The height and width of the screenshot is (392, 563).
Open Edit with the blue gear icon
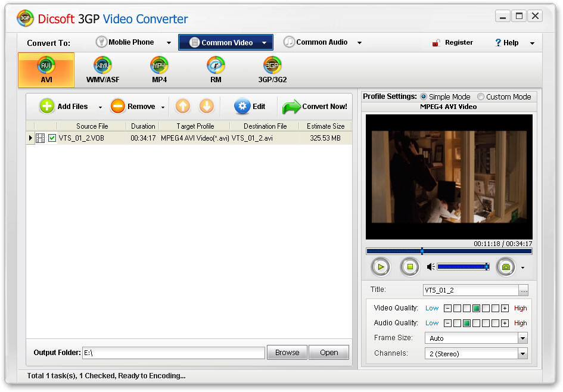242,106
